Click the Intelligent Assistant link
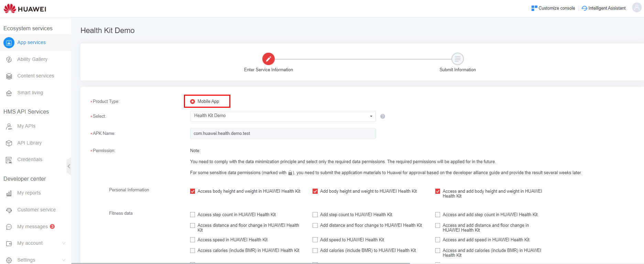 coord(607,8)
